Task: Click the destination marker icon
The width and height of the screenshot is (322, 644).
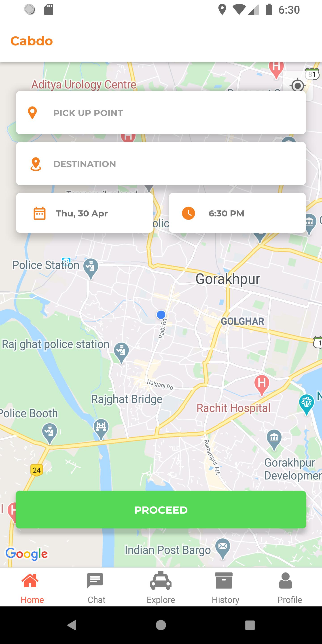Action: coord(36,164)
